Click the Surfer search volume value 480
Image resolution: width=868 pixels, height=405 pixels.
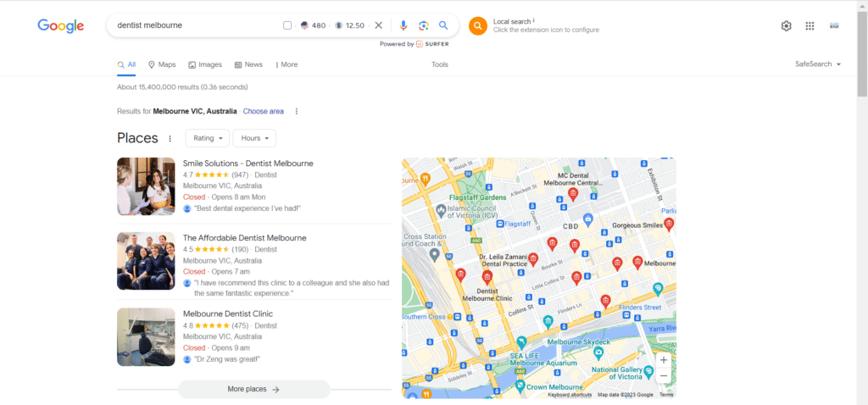319,25
